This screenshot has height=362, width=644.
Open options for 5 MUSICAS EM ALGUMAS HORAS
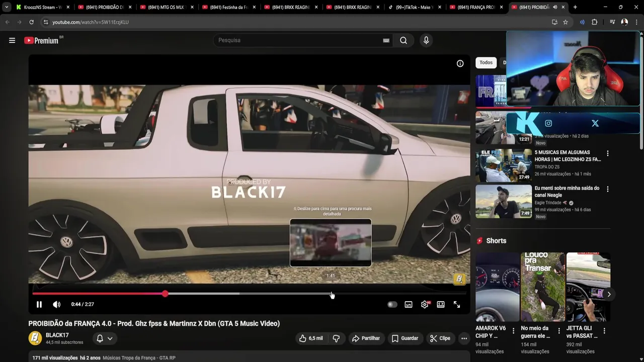click(607, 153)
